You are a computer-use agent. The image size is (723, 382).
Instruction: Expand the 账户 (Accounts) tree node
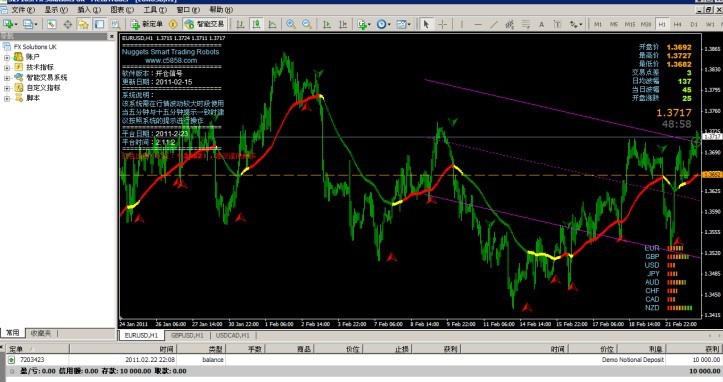click(6, 57)
